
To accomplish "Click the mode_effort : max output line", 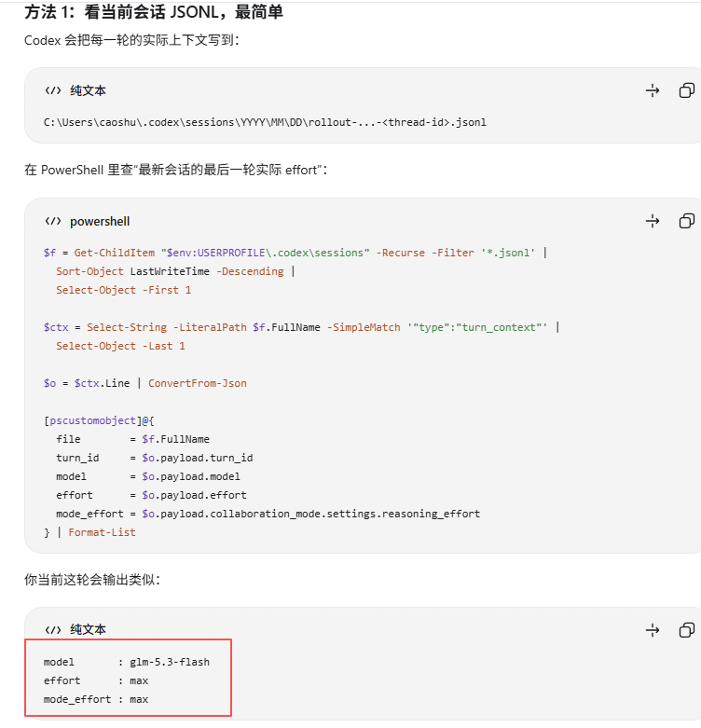I will (x=96, y=699).
